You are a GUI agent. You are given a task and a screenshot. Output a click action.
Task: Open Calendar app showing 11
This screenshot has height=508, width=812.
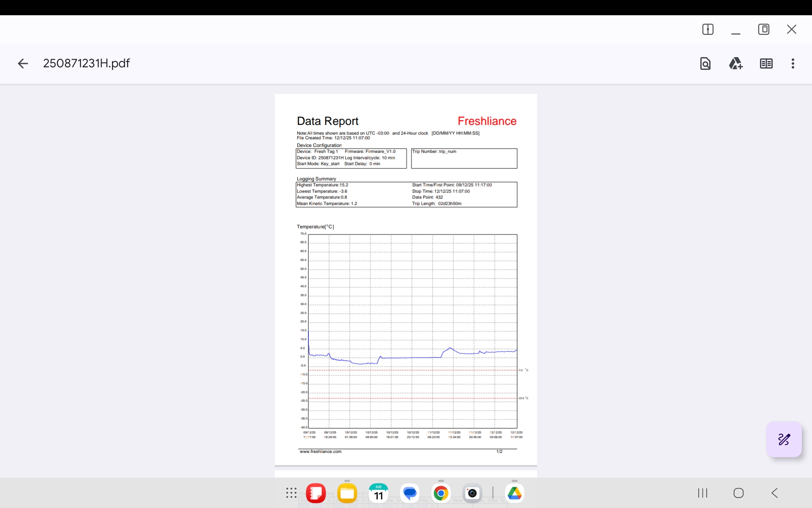click(379, 493)
